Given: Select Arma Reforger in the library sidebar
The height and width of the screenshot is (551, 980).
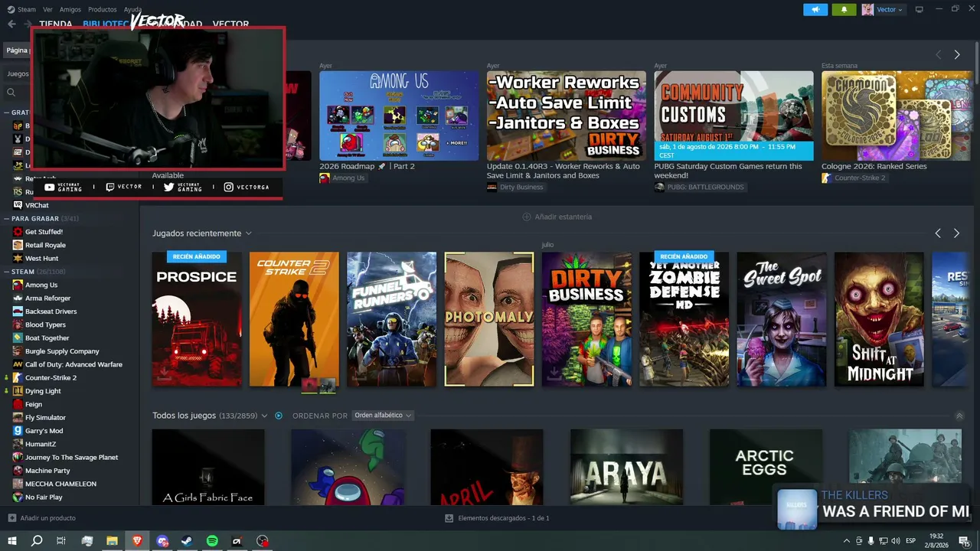Looking at the screenshot, I should (47, 298).
